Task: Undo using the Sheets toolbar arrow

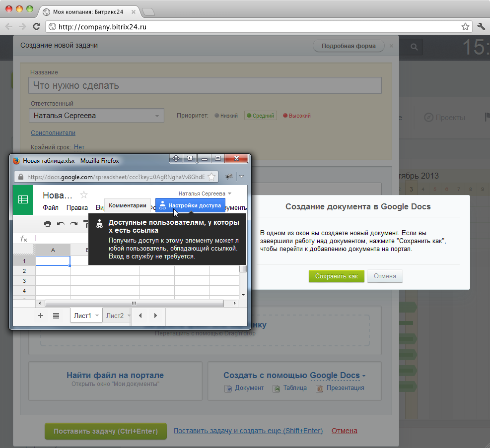Action: tap(61, 224)
